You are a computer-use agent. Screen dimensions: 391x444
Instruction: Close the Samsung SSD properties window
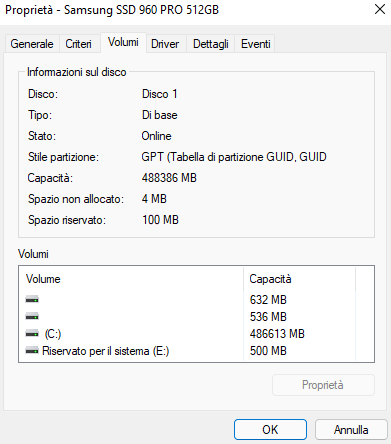tap(380, 9)
